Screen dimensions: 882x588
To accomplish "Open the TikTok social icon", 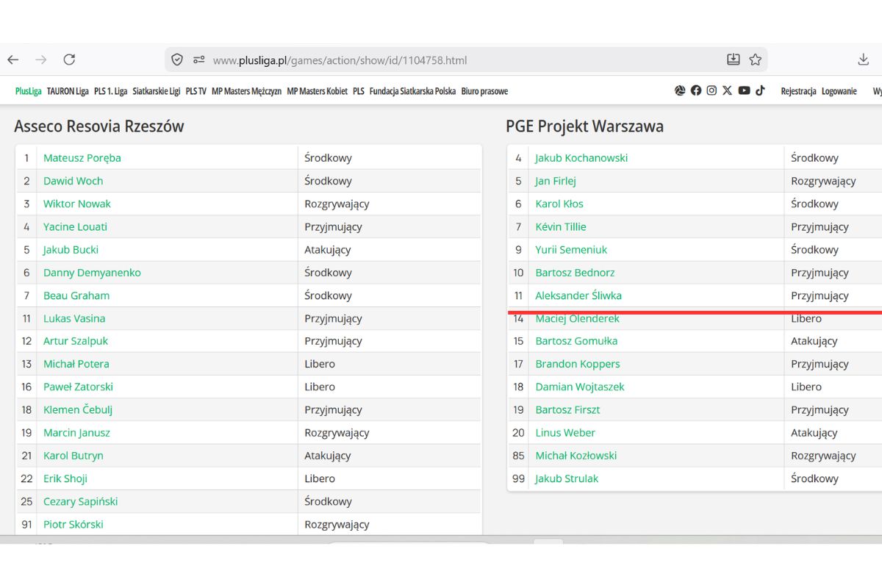I will click(x=760, y=90).
